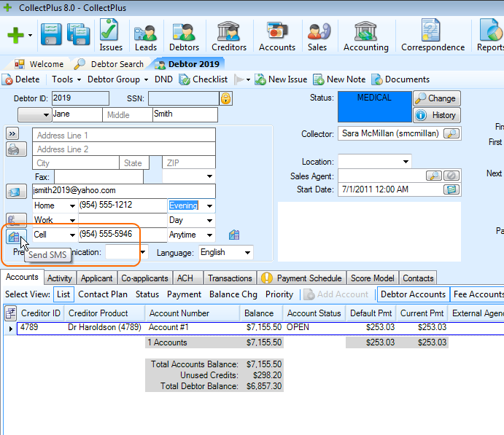504x435 pixels.
Task: Select the List view option
Action: 63,294
